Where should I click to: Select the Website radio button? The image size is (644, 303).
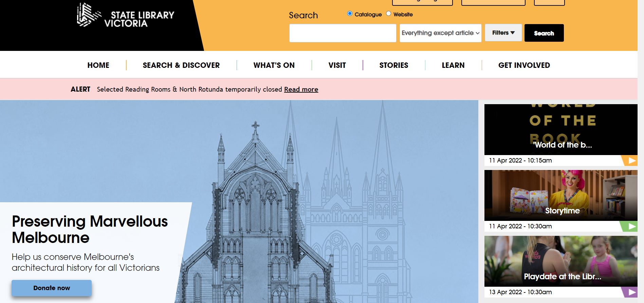coord(388,14)
